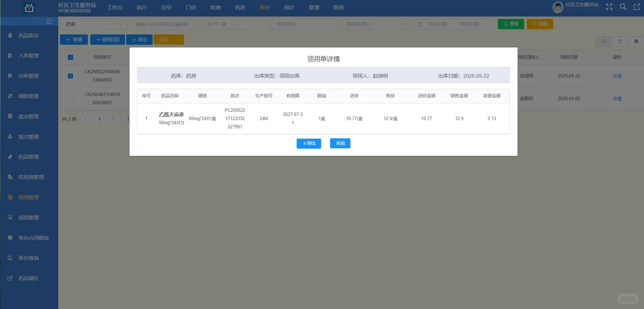Click the table refresh icon

pos(620,41)
